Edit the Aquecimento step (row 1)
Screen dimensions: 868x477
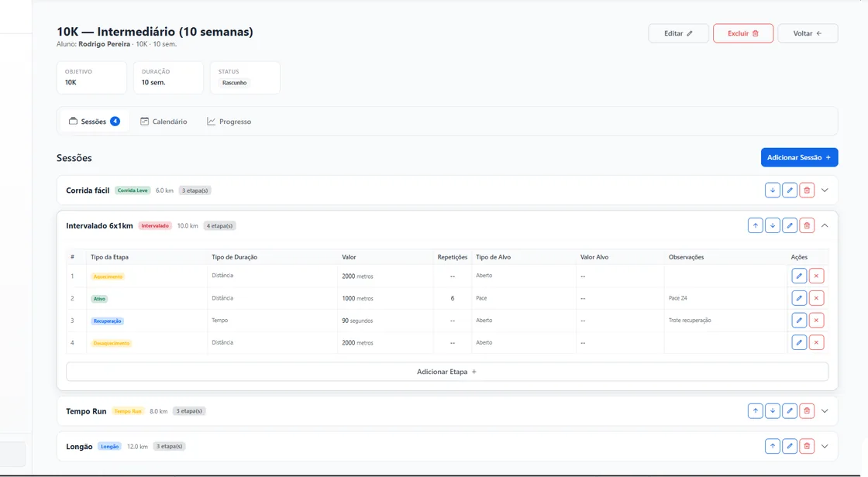point(799,276)
